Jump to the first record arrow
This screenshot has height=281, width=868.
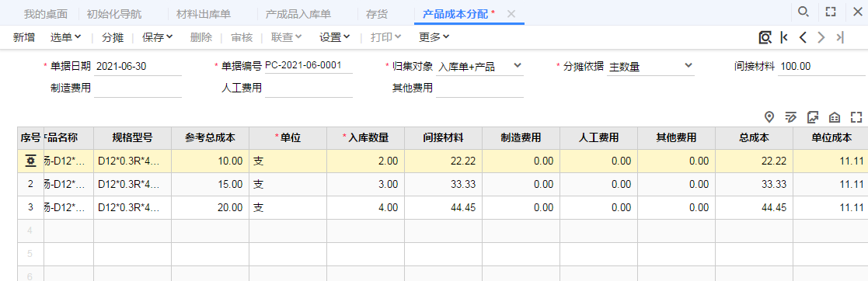[x=784, y=37]
